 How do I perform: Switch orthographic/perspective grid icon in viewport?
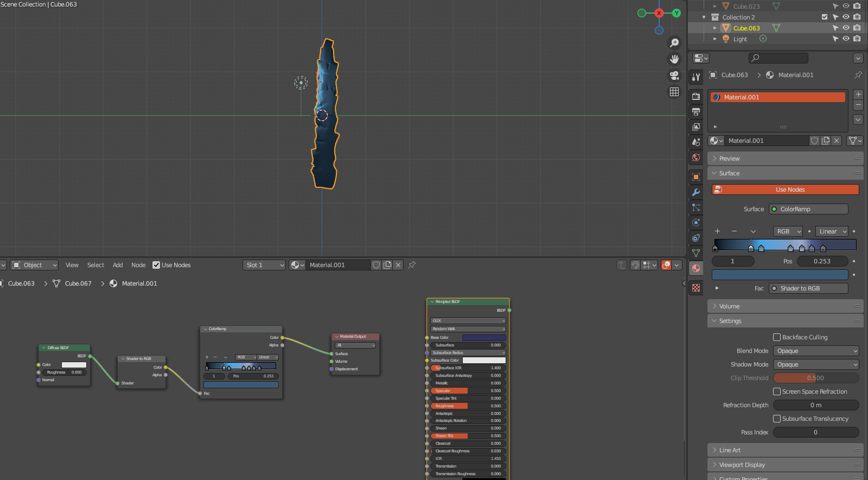[x=674, y=92]
